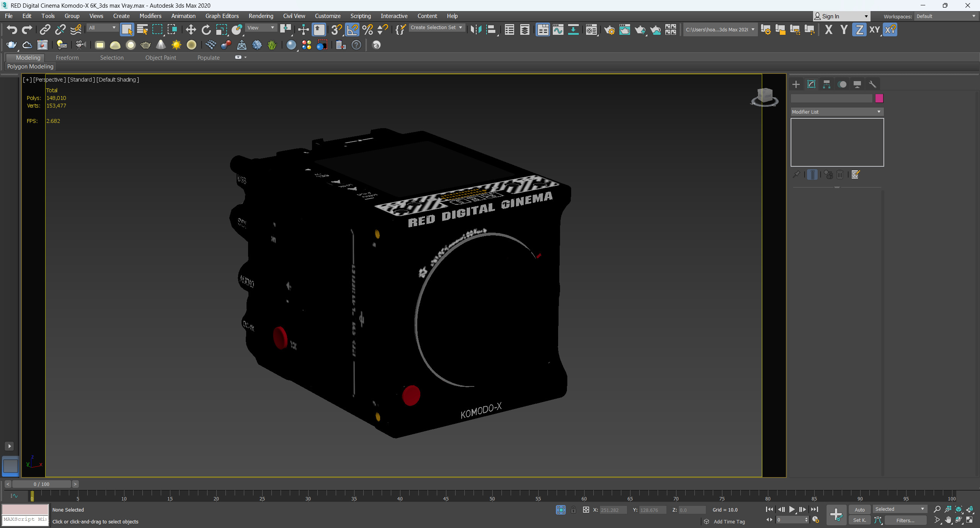
Task: Click the Polygon Modeling panel button
Action: pyautogui.click(x=30, y=66)
